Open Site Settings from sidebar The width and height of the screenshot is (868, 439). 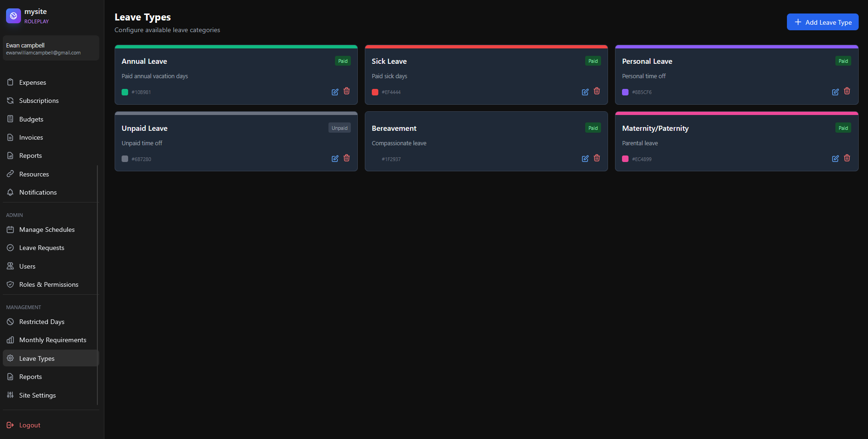click(37, 395)
